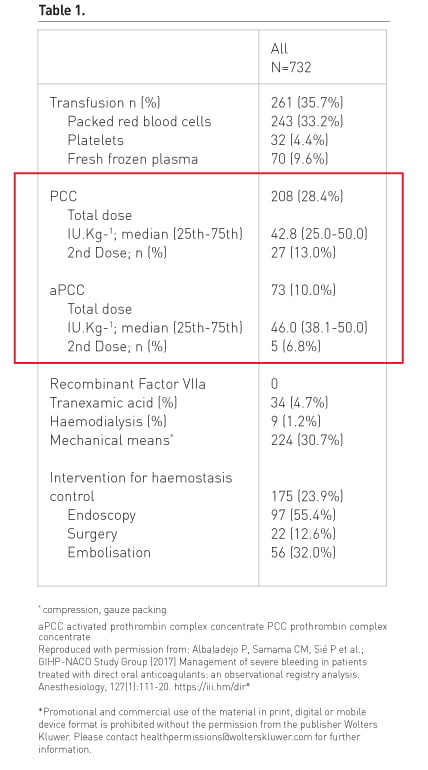Select the Tranexamic acid (%) row label

[x=113, y=403]
